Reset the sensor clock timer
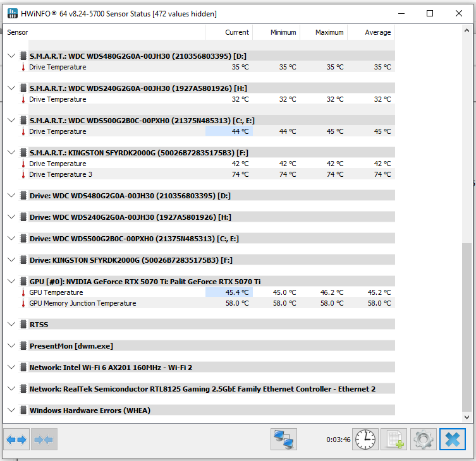This screenshot has height=461, width=476. coord(365,439)
